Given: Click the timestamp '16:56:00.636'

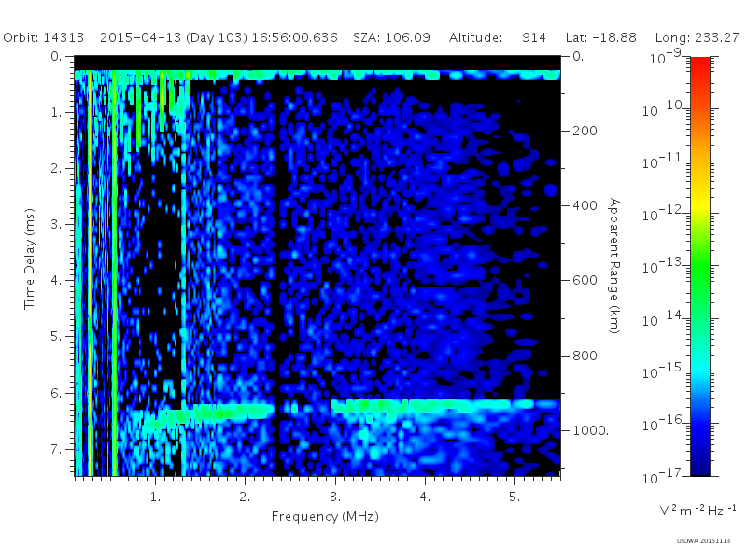Looking at the screenshot, I should pyautogui.click(x=294, y=37).
